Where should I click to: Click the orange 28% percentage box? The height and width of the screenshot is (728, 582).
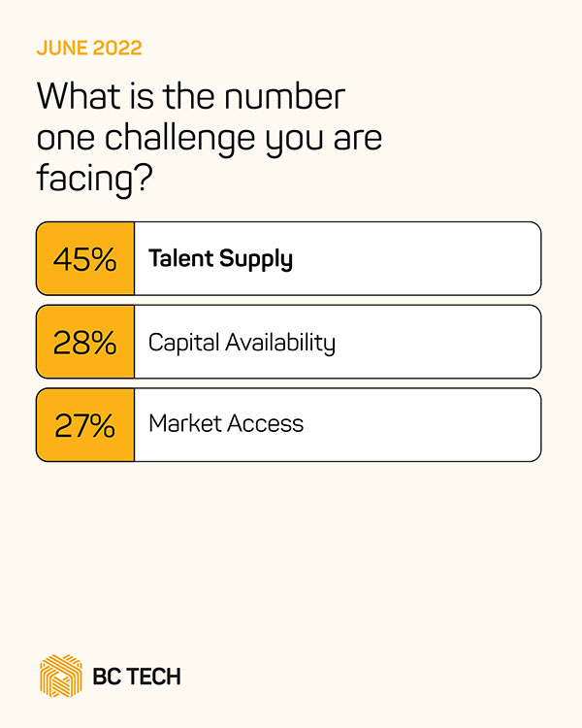[85, 342]
